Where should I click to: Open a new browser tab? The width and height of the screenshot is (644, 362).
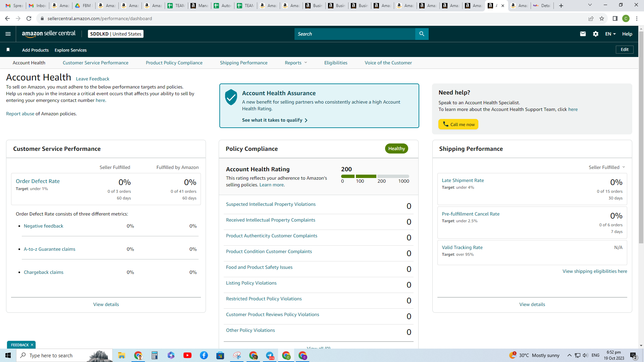(561, 6)
